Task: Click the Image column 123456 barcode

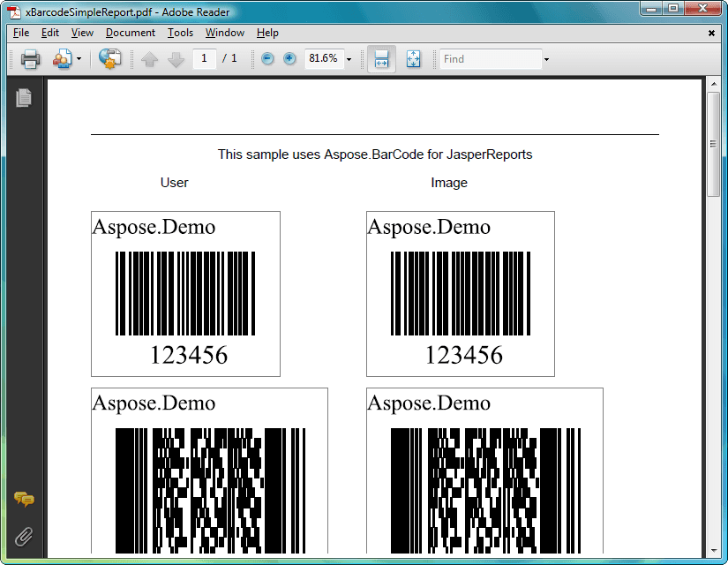Action: pos(461,293)
